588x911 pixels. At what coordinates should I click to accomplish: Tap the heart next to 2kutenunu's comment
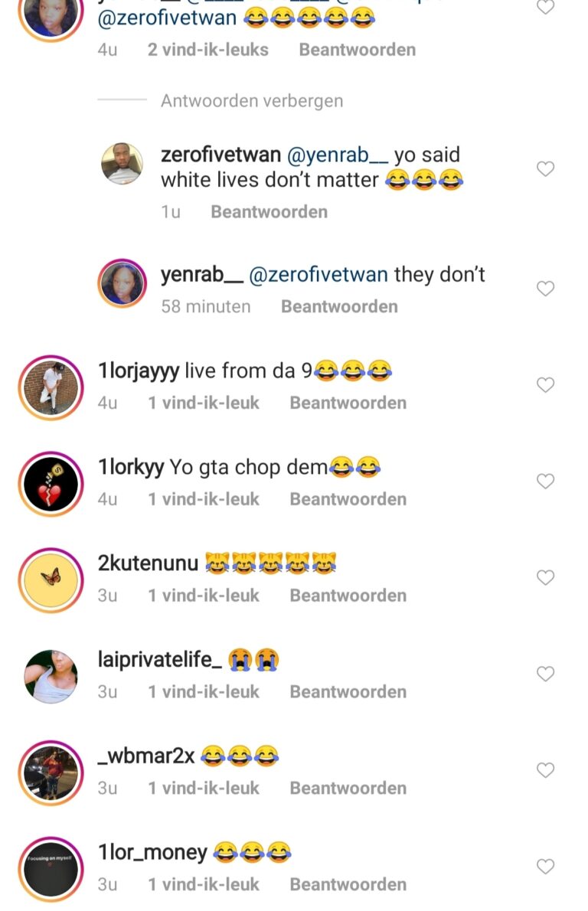point(545,577)
